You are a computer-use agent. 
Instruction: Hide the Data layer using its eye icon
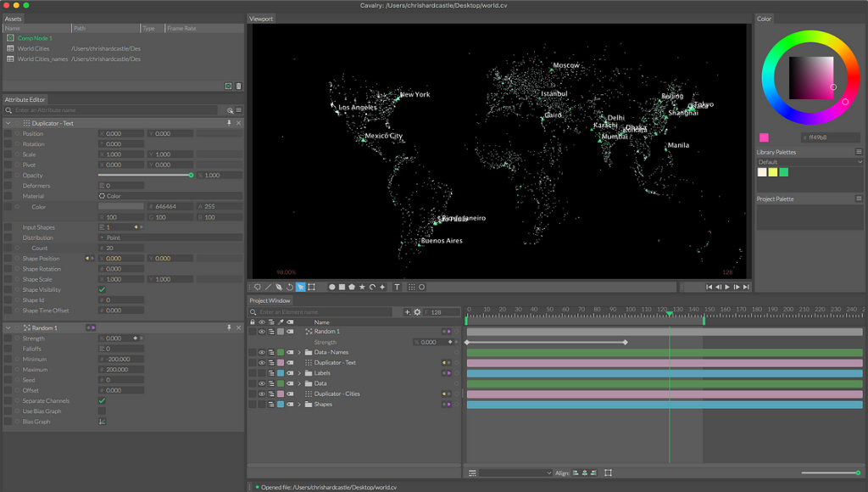coord(262,383)
